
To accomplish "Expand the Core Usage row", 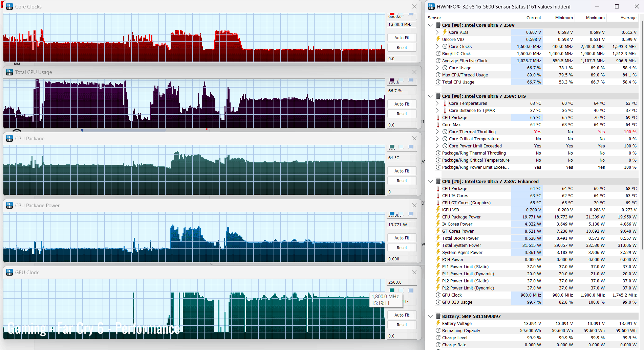I will coord(437,68).
